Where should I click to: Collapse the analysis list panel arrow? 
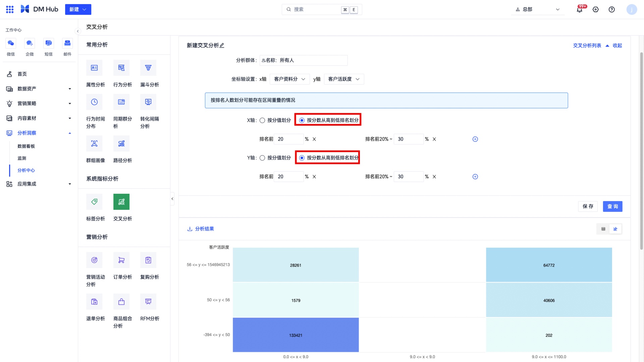click(172, 199)
